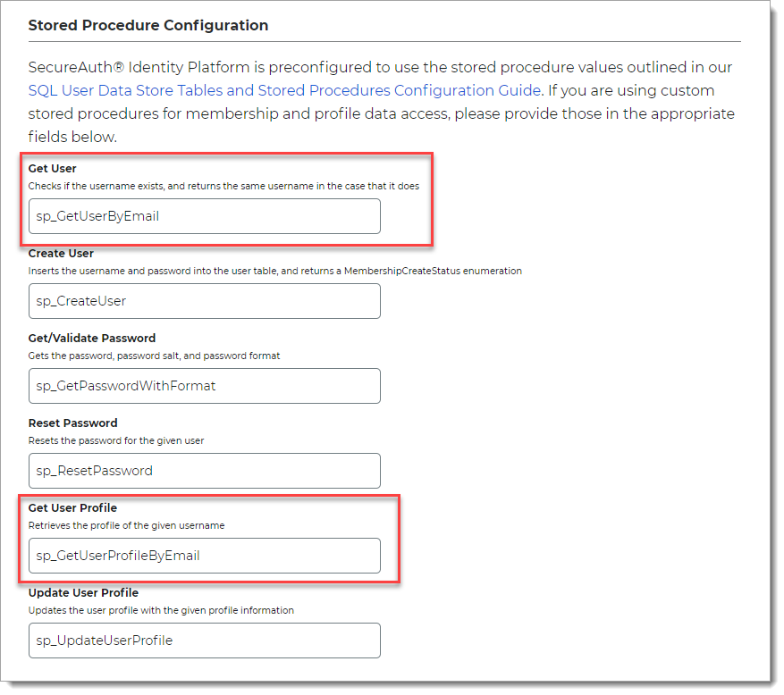Click the "Create User" field label

(x=61, y=254)
